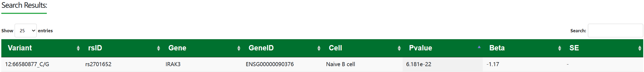The image size is (644, 72).
Task: Select the variant cell 12:66580877_C/G
Action: point(27,64)
